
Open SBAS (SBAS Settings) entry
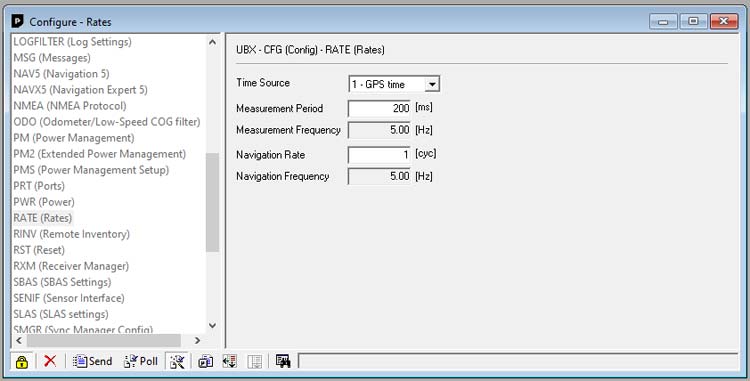[62, 282]
